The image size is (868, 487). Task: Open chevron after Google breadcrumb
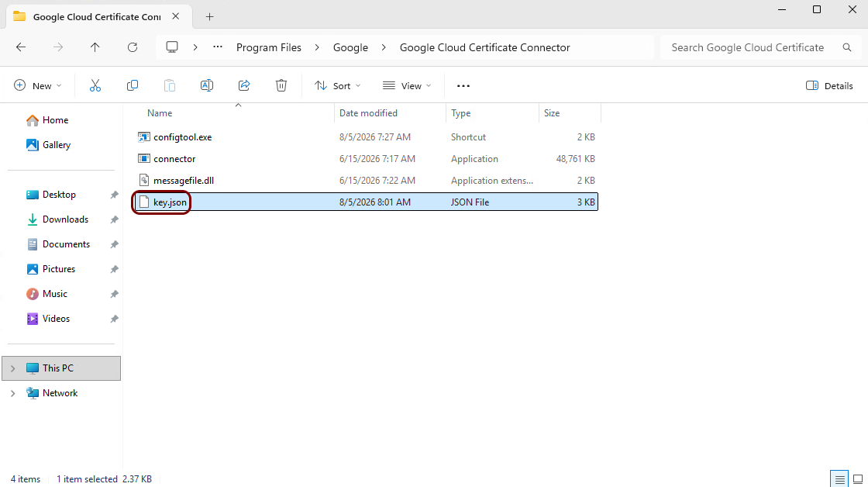click(384, 47)
